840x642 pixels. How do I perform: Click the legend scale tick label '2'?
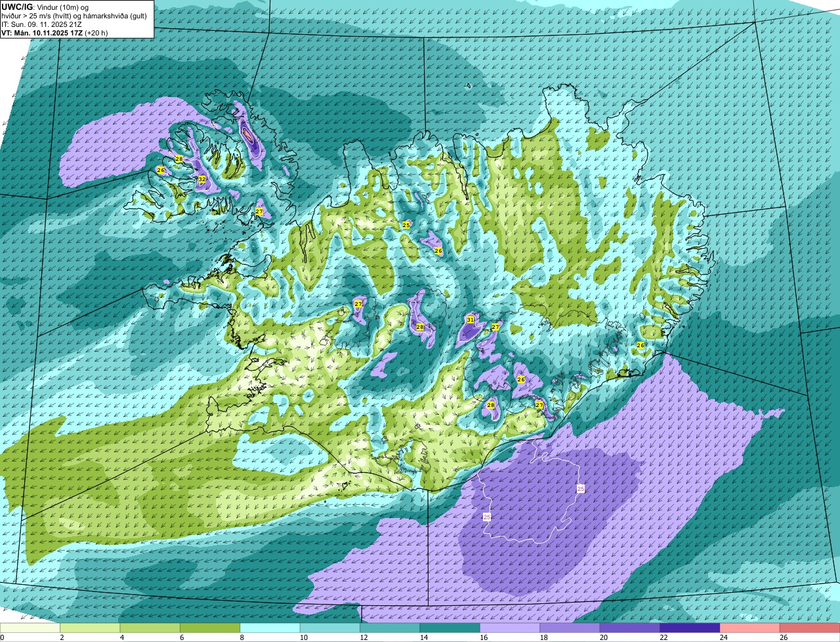click(x=62, y=637)
